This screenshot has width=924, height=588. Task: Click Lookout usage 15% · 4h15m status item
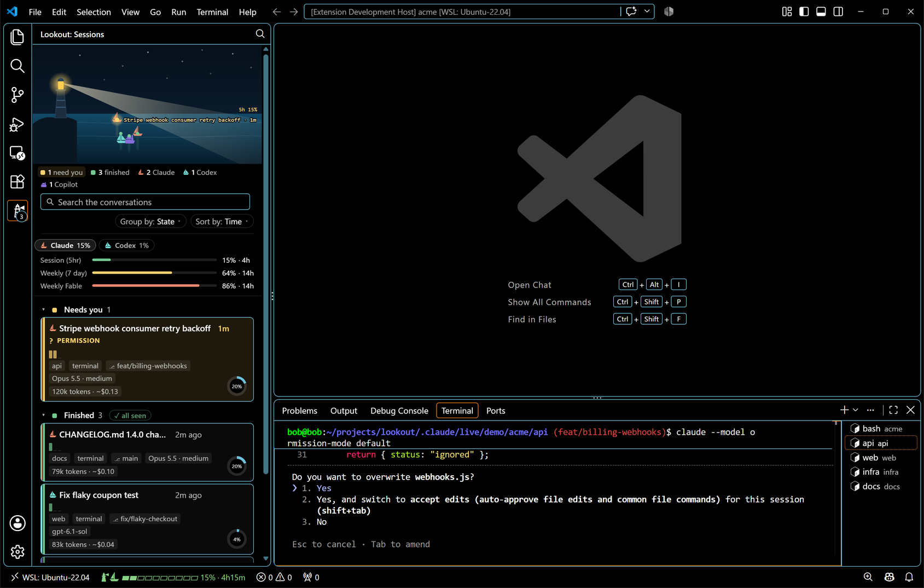(173, 577)
